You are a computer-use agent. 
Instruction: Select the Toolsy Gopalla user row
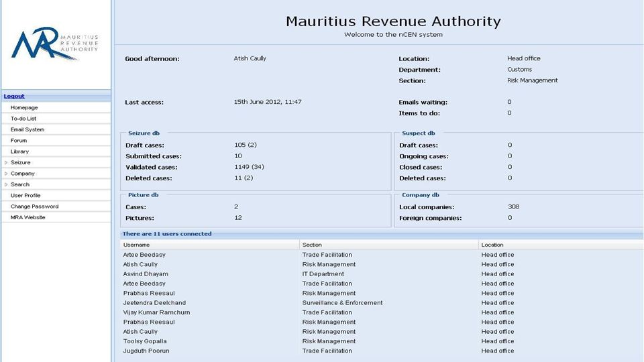(382, 341)
